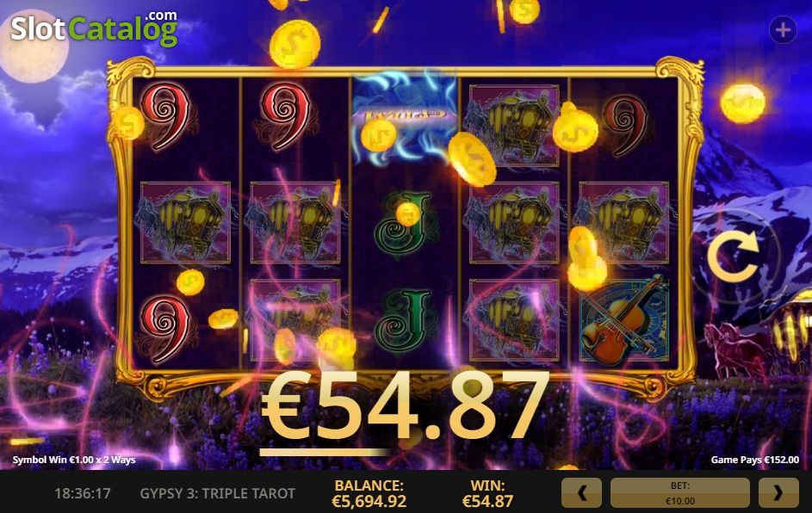The width and height of the screenshot is (812, 513).
Task: Click the Gypsy 3: Triple Tarot title
Action: coord(218,493)
